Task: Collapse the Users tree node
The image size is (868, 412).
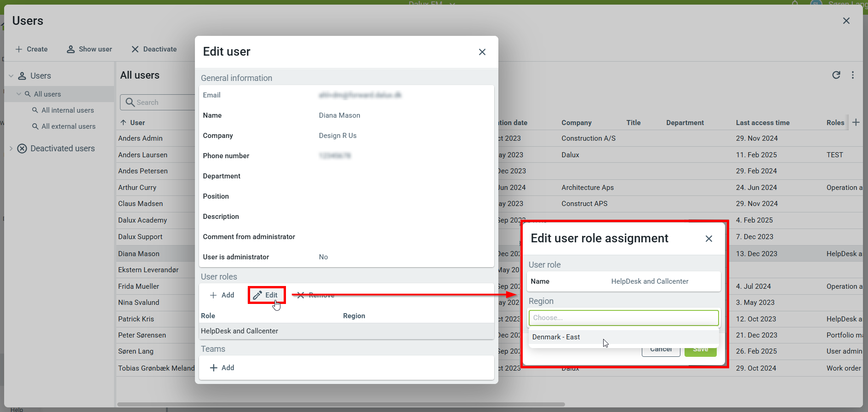Action: pos(11,76)
